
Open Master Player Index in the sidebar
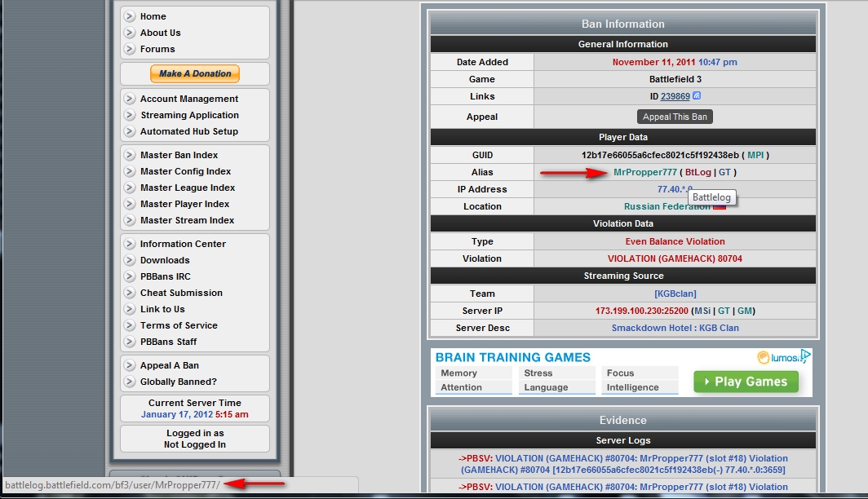point(184,204)
